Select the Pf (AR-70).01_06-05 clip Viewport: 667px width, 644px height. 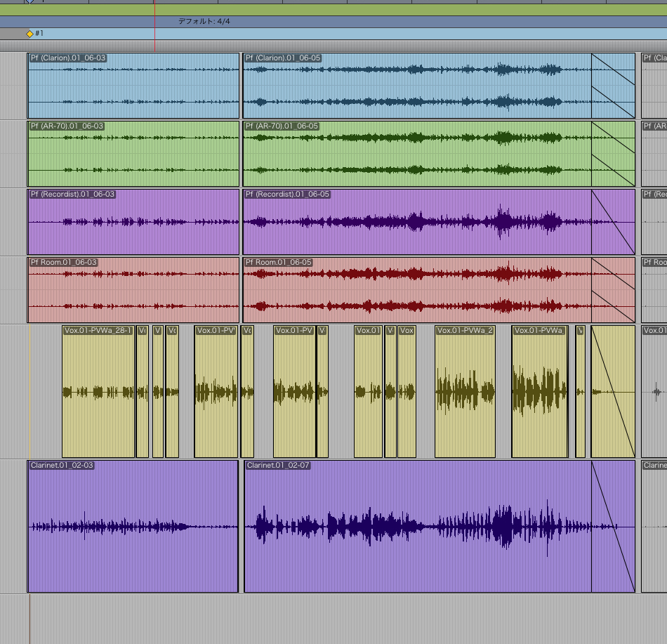417,154
